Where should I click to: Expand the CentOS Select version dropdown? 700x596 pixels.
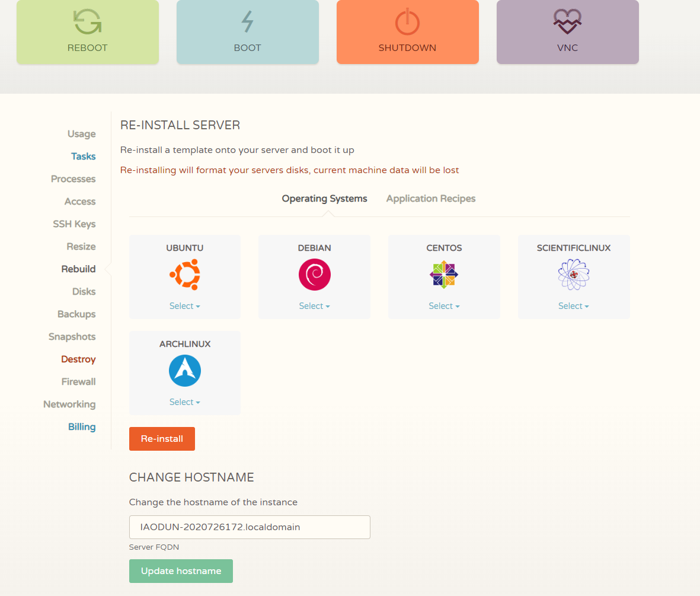[444, 306]
